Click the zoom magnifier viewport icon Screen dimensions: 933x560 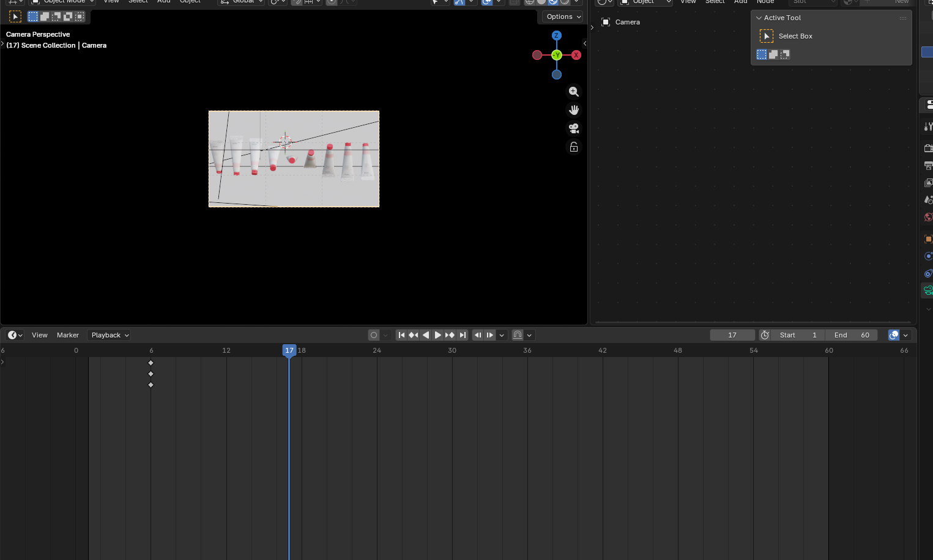(x=574, y=92)
